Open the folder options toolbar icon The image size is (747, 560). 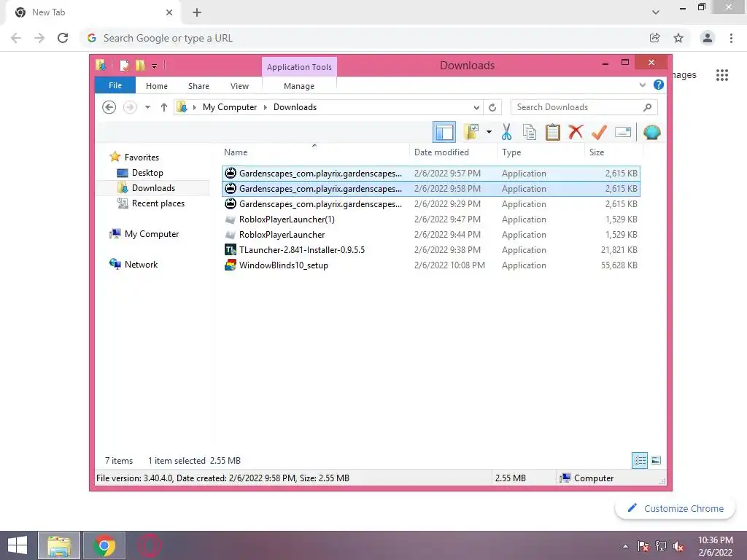click(x=471, y=132)
